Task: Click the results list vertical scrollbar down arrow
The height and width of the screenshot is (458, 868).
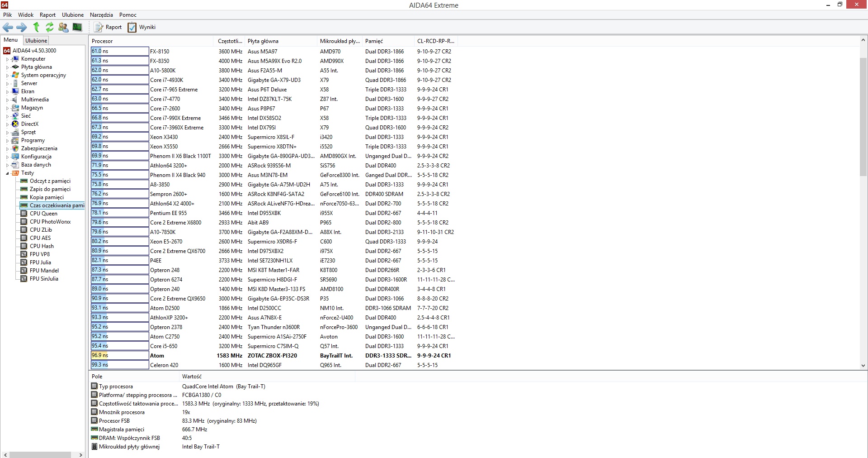Action: tap(863, 365)
